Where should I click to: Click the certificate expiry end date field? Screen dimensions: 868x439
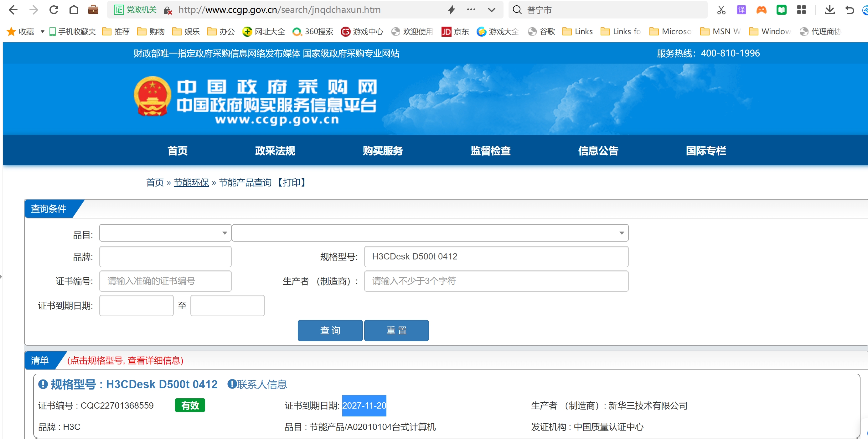click(227, 306)
